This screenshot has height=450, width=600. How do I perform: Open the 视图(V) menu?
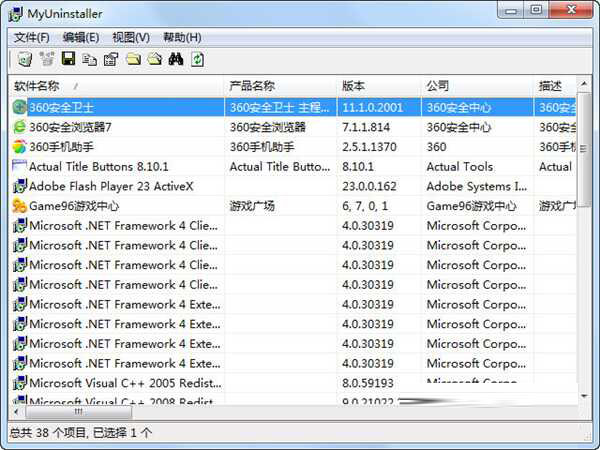tap(131, 38)
